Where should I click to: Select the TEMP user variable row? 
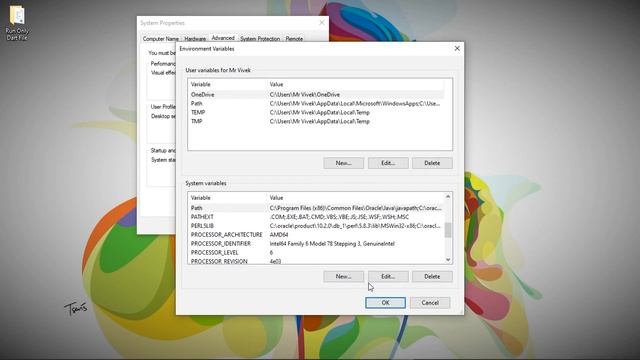[x=316, y=112]
